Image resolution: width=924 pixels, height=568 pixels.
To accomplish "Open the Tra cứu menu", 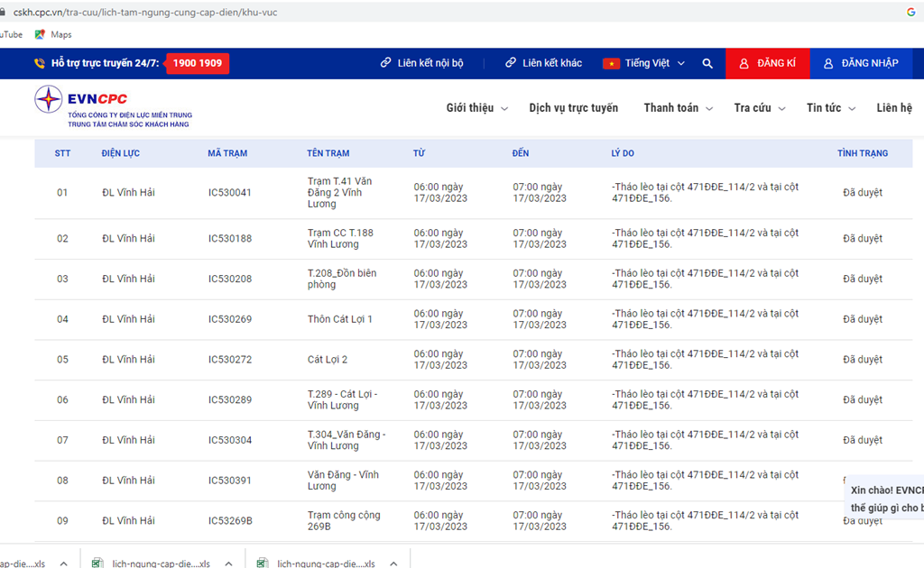I will pos(753,108).
